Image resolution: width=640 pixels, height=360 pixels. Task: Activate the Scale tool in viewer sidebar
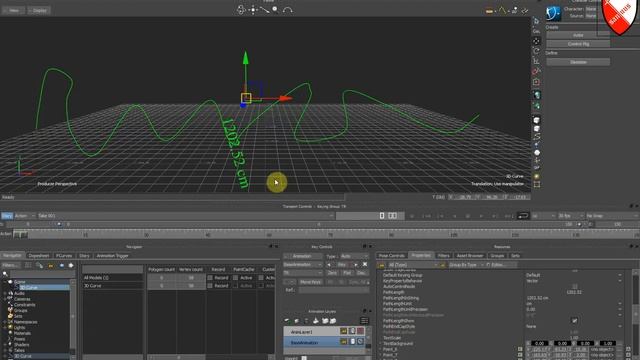[536, 61]
